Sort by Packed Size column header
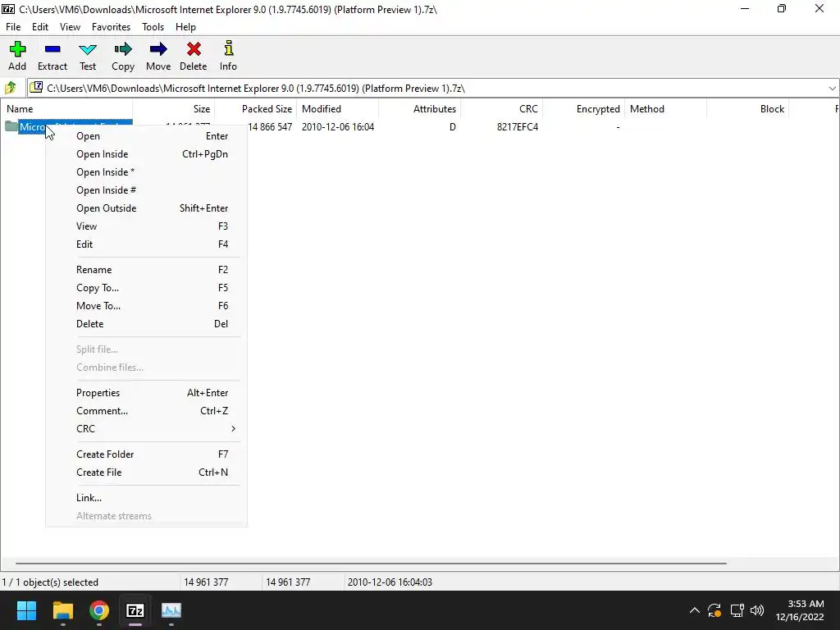This screenshot has height=630, width=840. coord(256,109)
